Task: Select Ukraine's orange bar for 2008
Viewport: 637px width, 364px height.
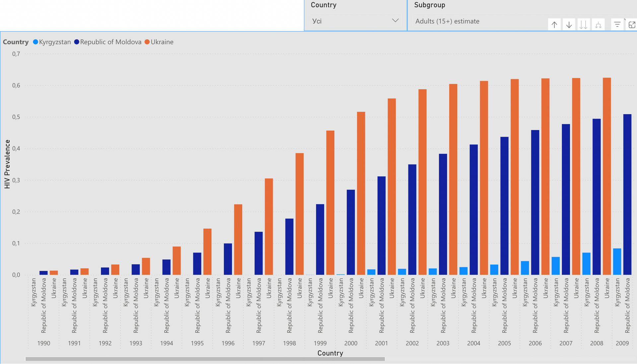Action: point(607,176)
